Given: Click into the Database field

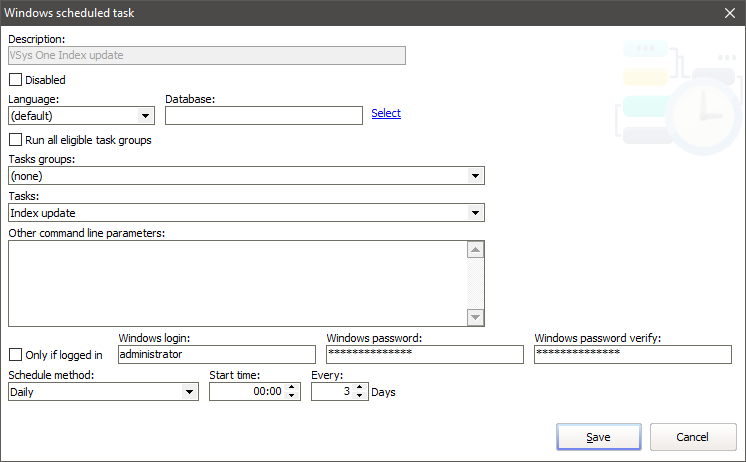Looking at the screenshot, I should point(263,116).
